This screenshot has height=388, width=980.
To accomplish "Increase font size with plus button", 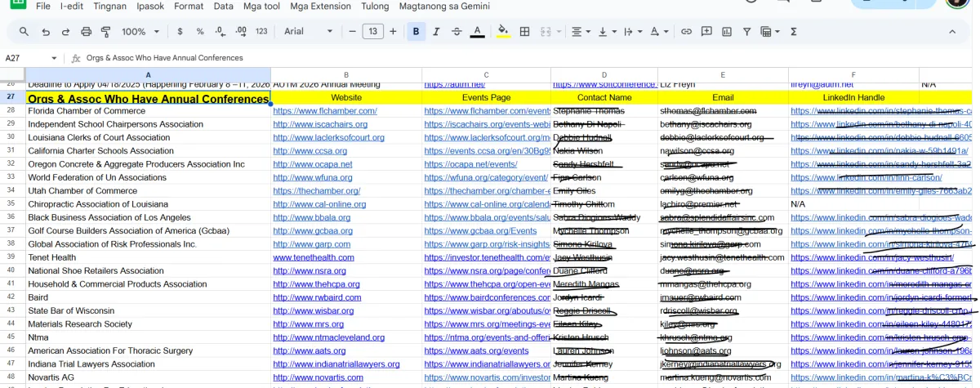I will tap(393, 32).
